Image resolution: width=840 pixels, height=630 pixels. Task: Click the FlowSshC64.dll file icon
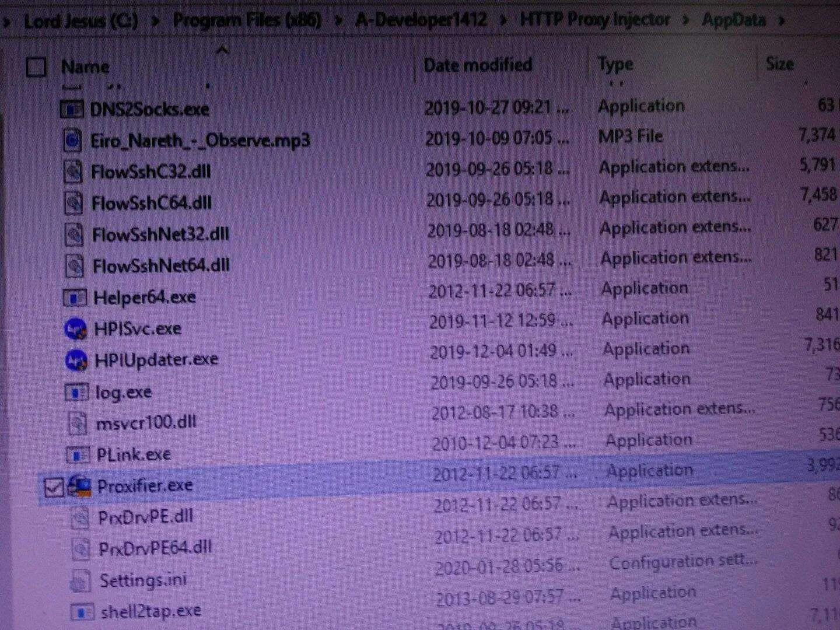(x=74, y=203)
